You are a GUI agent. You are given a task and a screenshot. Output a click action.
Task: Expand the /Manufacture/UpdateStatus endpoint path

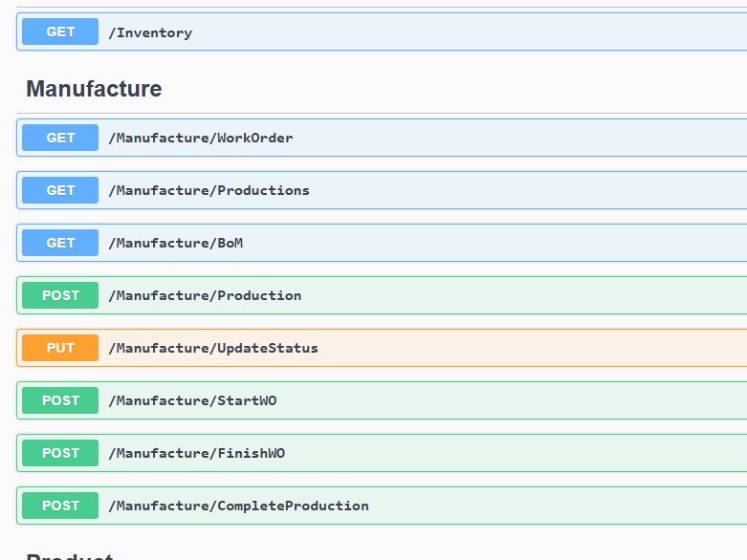pos(213,348)
